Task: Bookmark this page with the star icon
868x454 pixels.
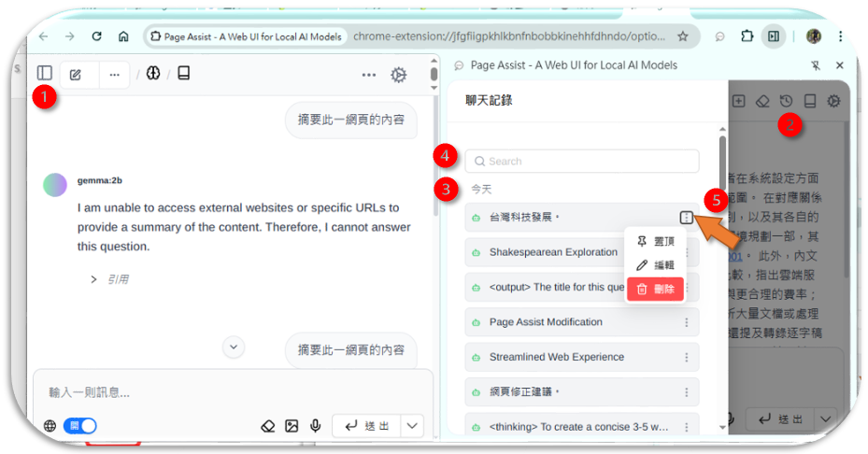Action: pyautogui.click(x=683, y=36)
